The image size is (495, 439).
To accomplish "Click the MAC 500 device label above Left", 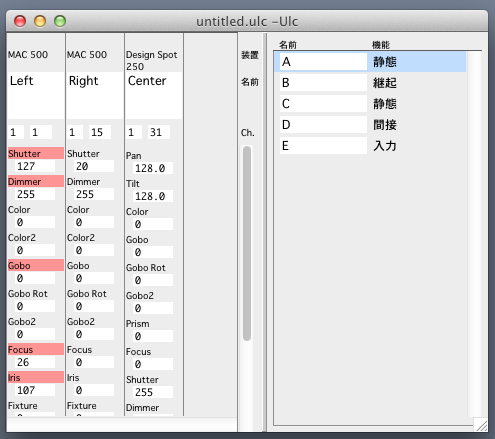I will pos(28,54).
